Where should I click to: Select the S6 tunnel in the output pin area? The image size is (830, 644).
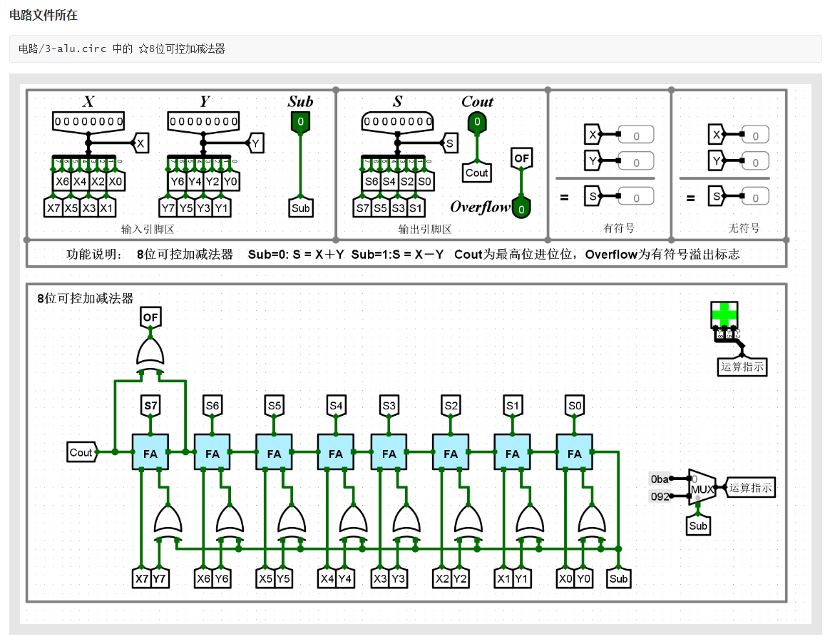pos(371,181)
